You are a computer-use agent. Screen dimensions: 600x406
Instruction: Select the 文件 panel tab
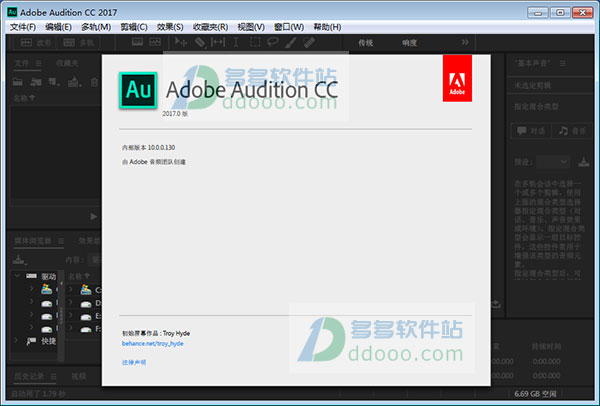point(21,63)
